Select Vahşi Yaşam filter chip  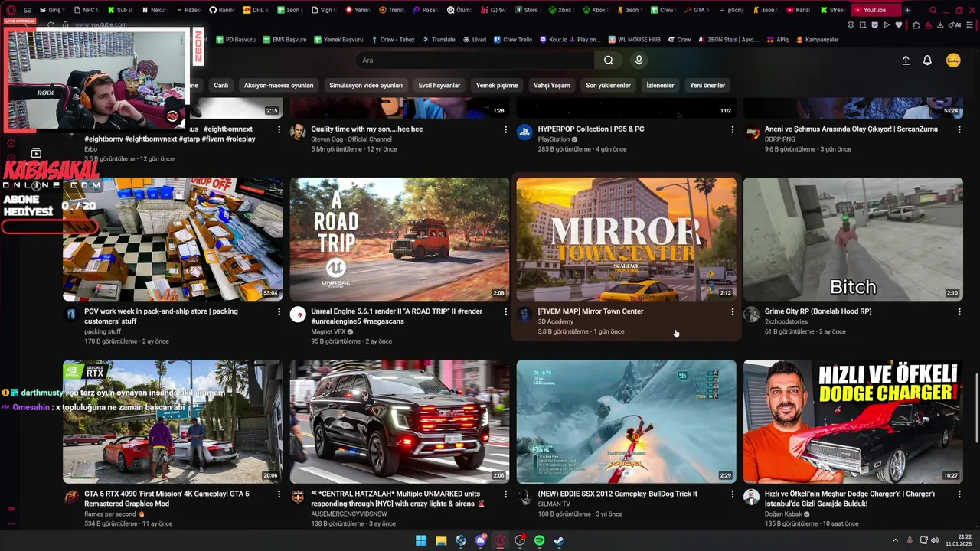point(552,85)
